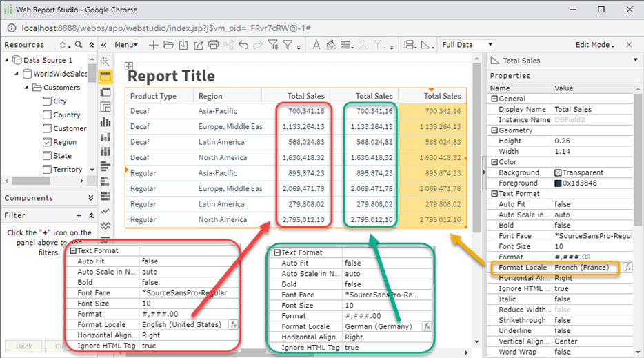
Task: Click the Redo arrow icon
Action: click(258, 45)
